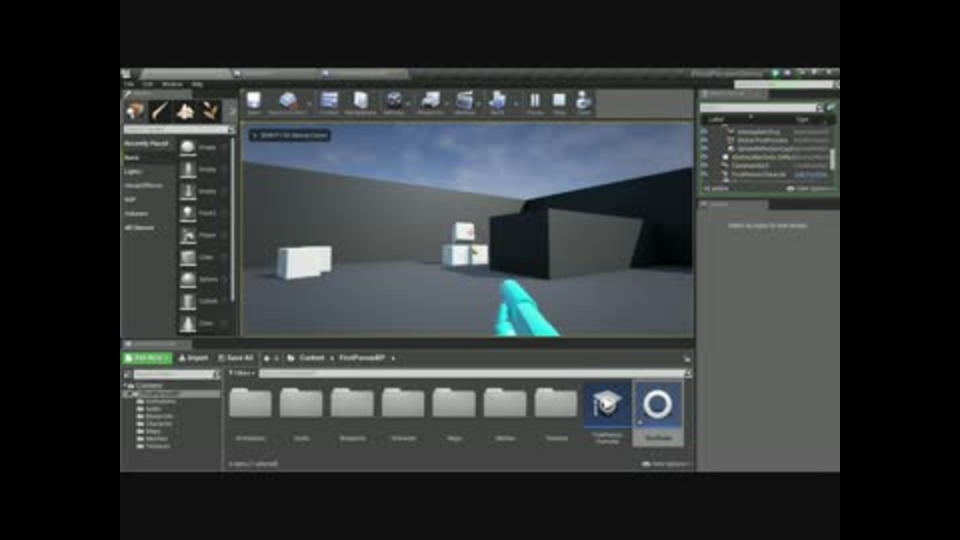
Task: Select the Landscape mode icon
Action: pyautogui.click(x=185, y=111)
